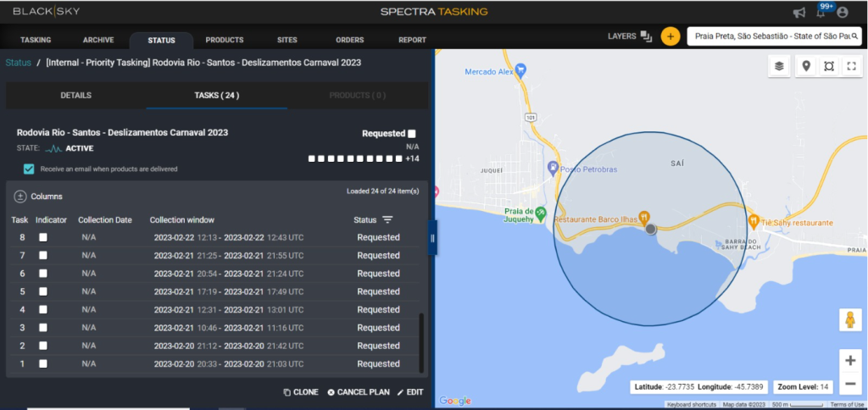
Task: Open the ORDERS tab
Action: (350, 40)
